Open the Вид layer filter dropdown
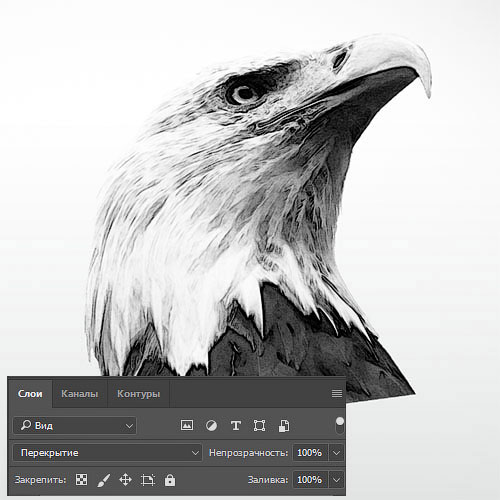500x500 pixels. click(x=75, y=425)
